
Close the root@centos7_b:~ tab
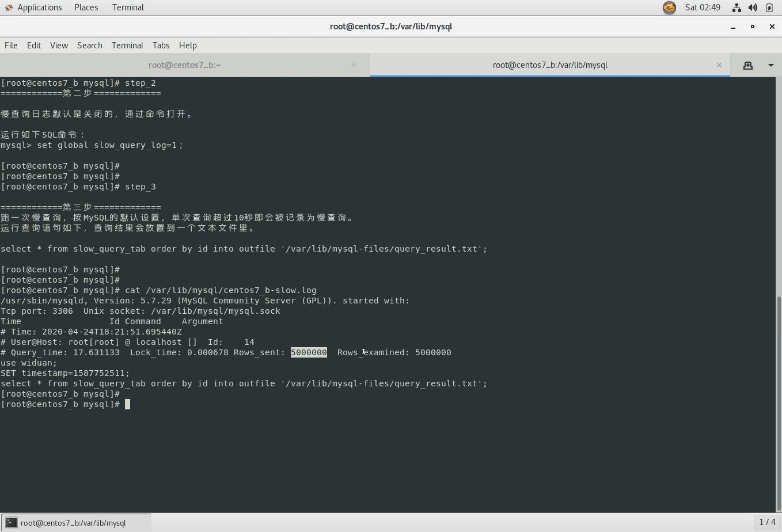click(x=353, y=65)
